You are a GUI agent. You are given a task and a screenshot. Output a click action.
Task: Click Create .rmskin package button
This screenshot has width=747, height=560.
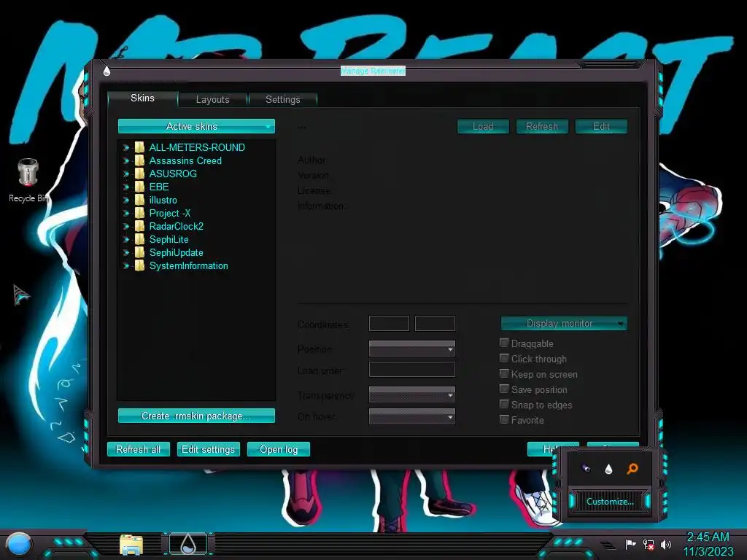[196, 416]
